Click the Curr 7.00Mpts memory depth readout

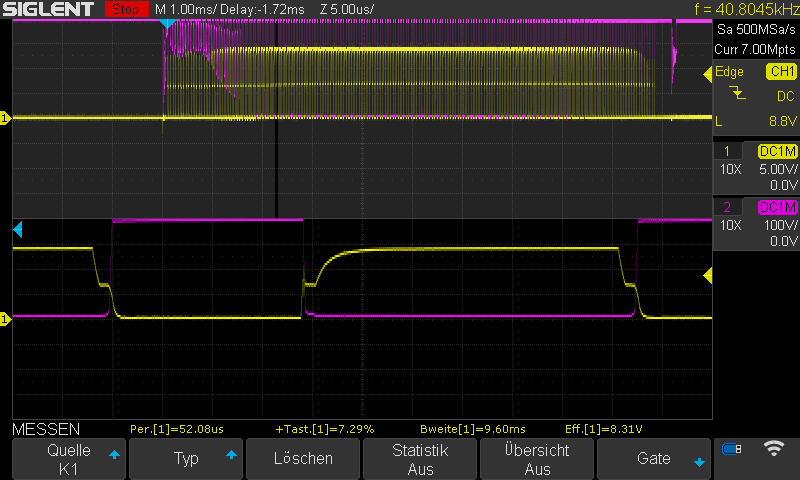tap(755, 49)
